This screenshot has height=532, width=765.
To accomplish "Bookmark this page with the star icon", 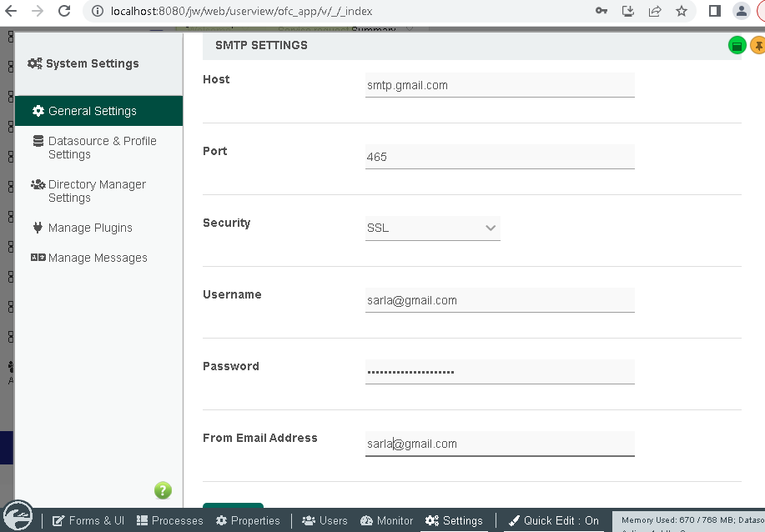I will coord(682,12).
